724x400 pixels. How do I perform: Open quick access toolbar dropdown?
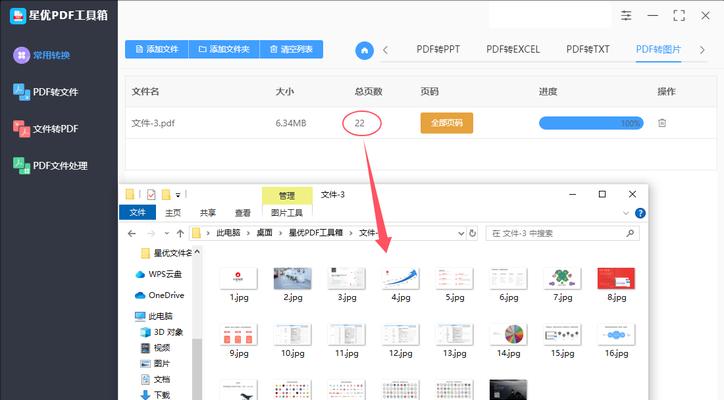pos(178,195)
